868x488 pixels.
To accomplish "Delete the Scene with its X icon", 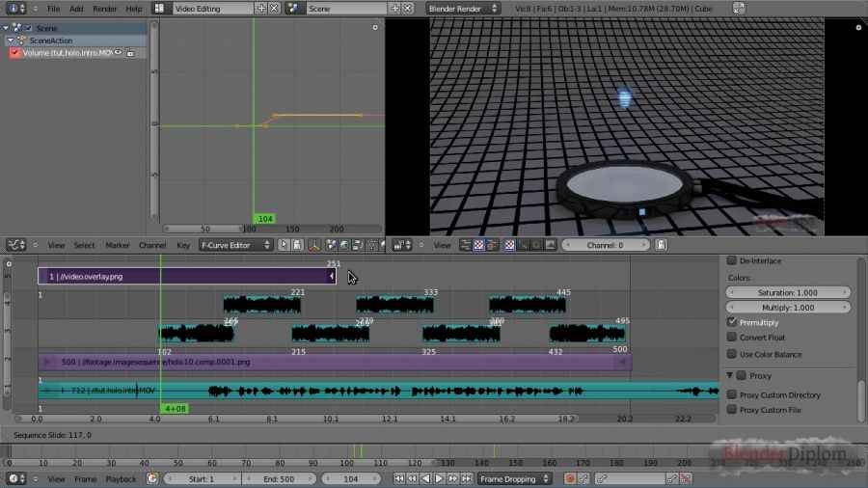I will [x=409, y=8].
